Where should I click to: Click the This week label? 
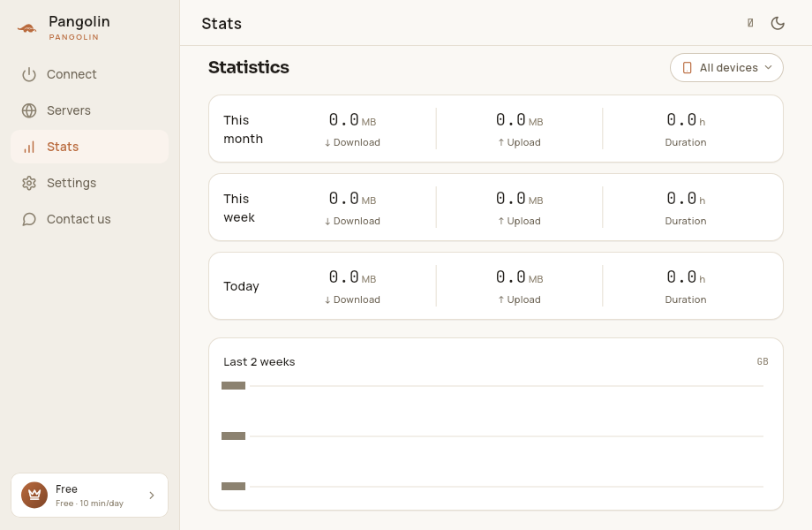[x=238, y=208]
